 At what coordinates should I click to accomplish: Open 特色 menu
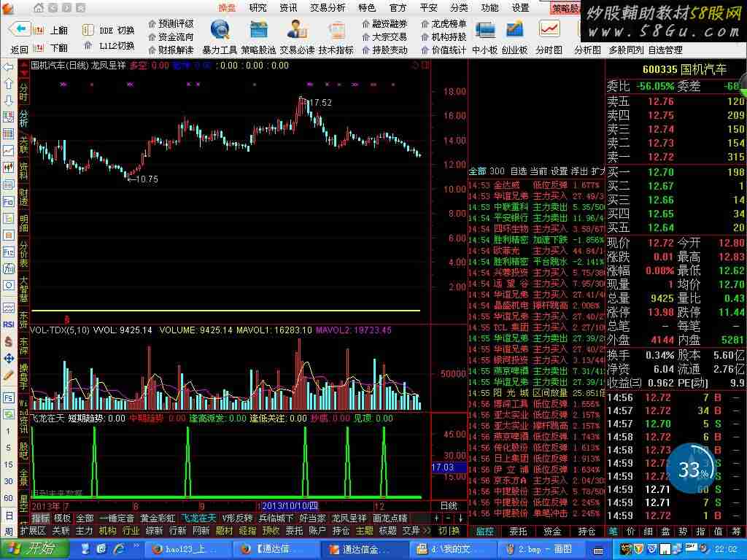[x=367, y=7]
